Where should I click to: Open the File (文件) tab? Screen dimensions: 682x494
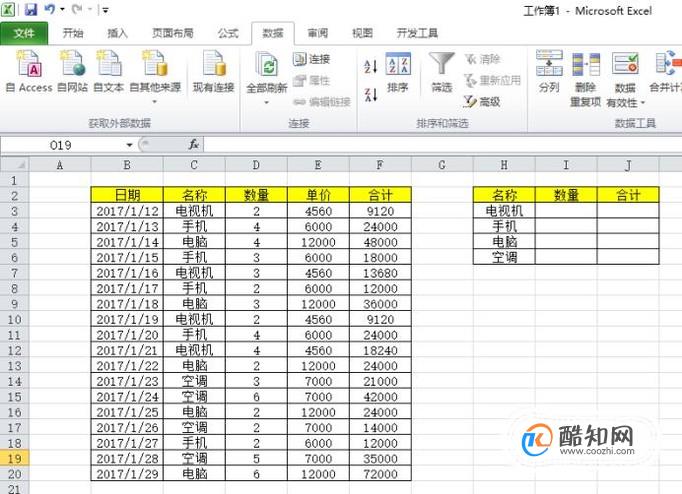pyautogui.click(x=24, y=33)
